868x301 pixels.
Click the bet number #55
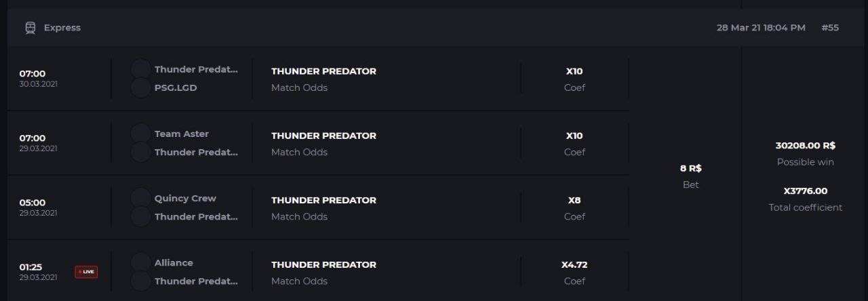tap(830, 28)
